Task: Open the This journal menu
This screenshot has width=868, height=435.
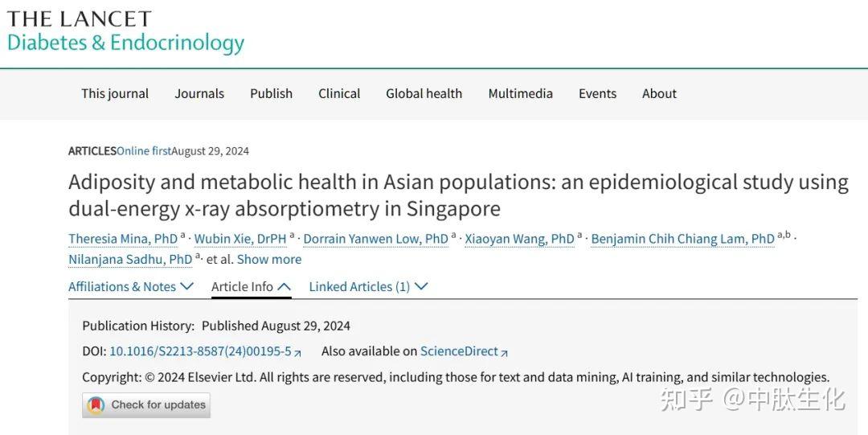Action: (115, 93)
